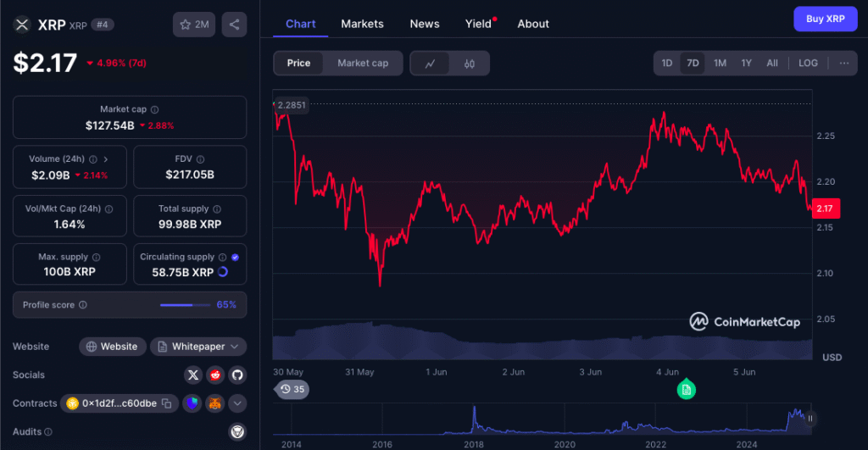Open the About tab
Image resolution: width=868 pixels, height=450 pixels.
533,24
